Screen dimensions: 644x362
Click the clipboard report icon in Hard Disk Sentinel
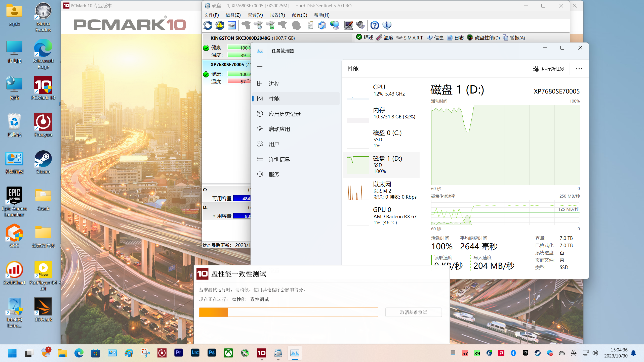(310, 25)
